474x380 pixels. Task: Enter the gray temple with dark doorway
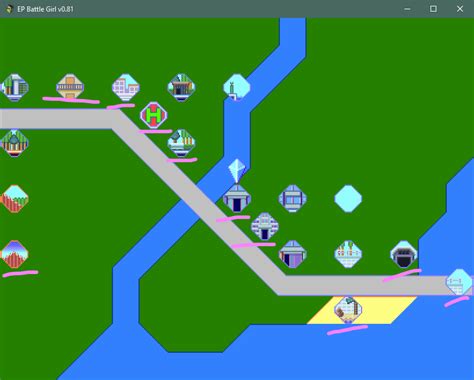coord(237,199)
